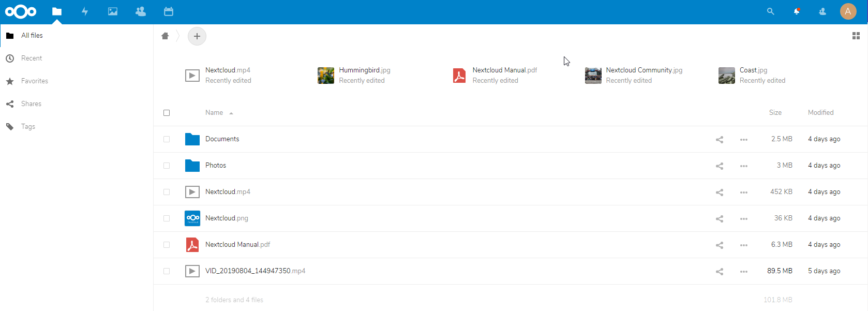Open more actions for Nextcloud.mp4
The image size is (868, 311).
pyautogui.click(x=744, y=192)
